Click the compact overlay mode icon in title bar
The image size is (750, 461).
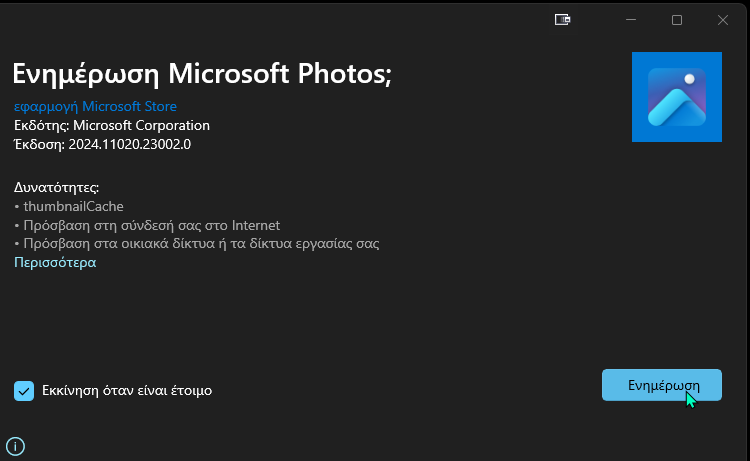click(x=562, y=20)
